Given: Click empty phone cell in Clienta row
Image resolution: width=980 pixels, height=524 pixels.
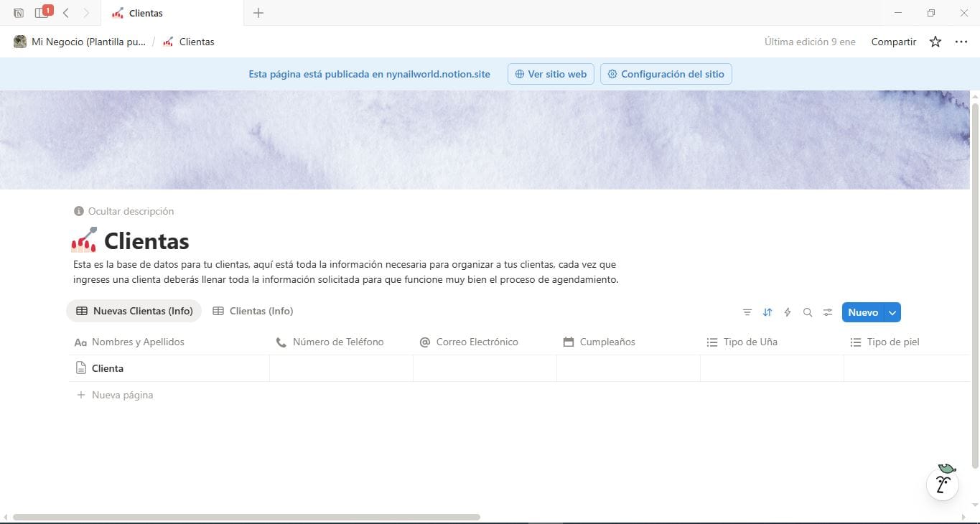Looking at the screenshot, I should (x=342, y=368).
